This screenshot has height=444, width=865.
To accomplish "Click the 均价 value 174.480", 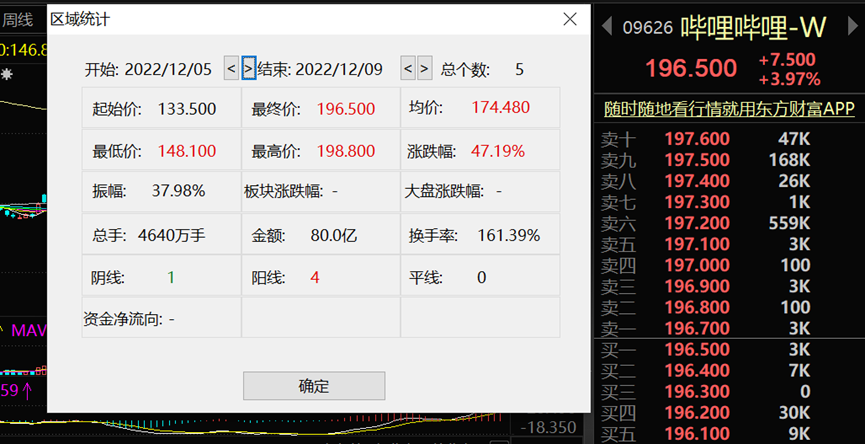I will (501, 107).
